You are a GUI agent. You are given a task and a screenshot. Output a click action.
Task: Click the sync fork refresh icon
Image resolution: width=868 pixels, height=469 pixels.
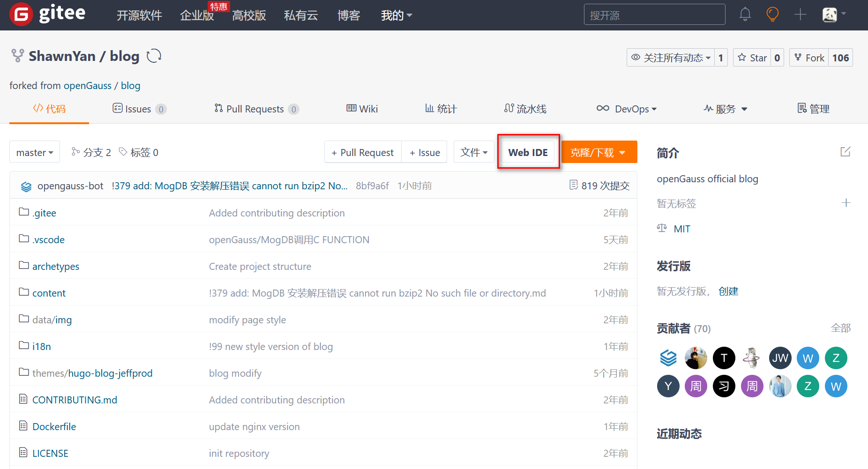click(154, 56)
